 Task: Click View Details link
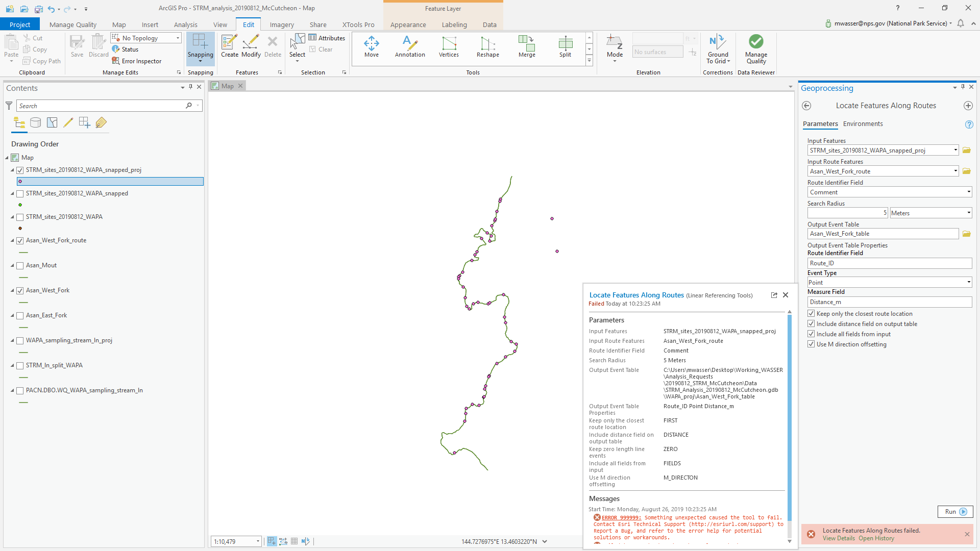[839, 538]
